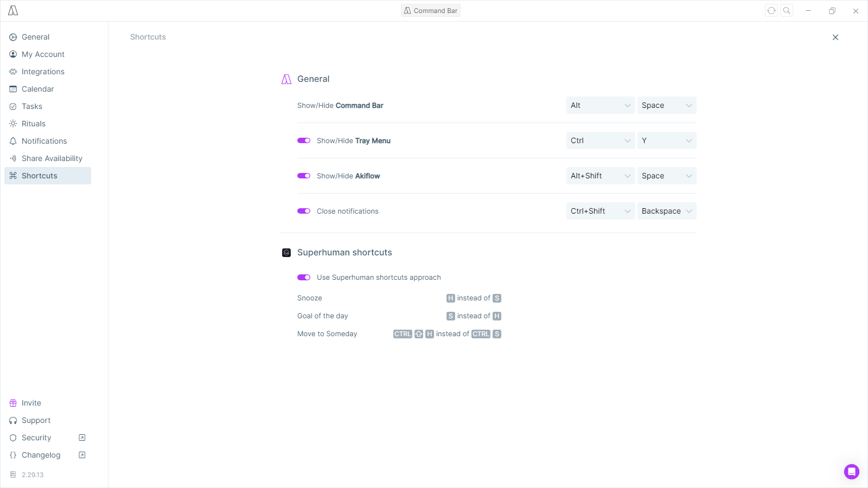Minimize the Akiflow window
This screenshot has width=868, height=488.
click(808, 10)
